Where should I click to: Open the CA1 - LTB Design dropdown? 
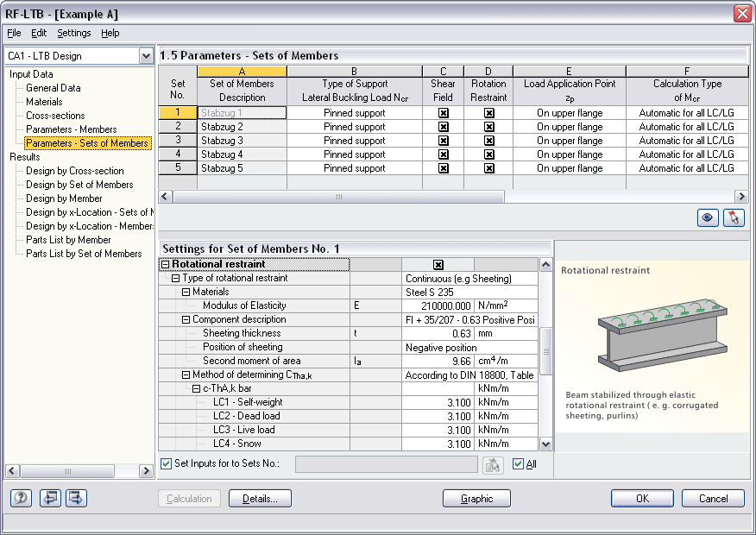click(x=146, y=56)
